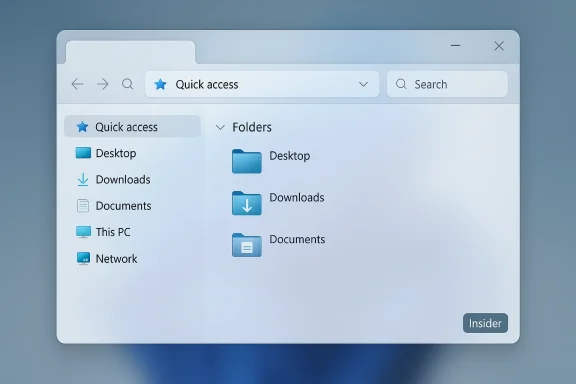Click the sidebar Downloads arrow icon
Screen dimensions: 576x384
83,179
